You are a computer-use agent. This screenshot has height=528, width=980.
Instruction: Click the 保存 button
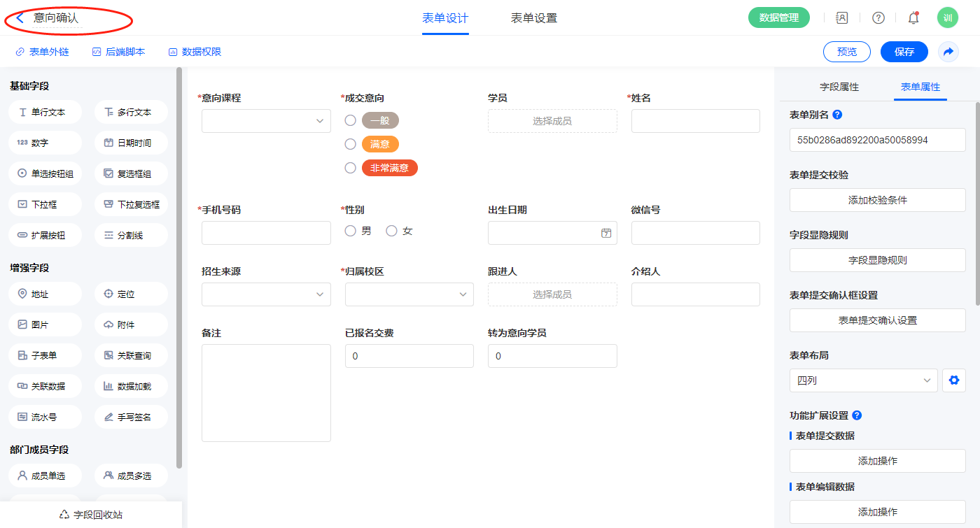tap(904, 52)
